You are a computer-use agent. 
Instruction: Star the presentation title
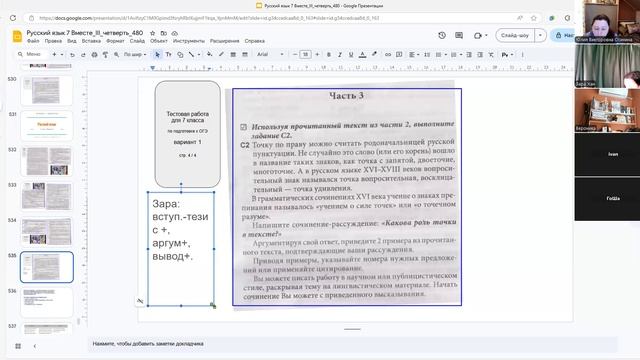point(153,33)
